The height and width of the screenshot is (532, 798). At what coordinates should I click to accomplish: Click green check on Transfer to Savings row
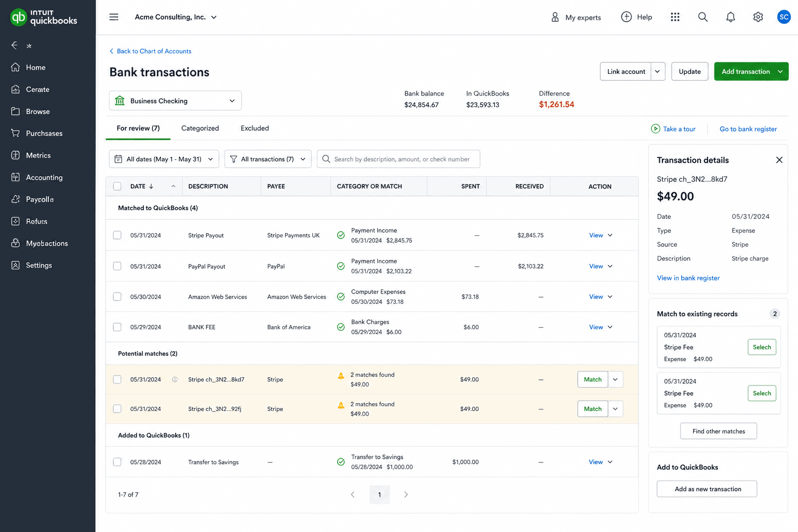pos(341,462)
